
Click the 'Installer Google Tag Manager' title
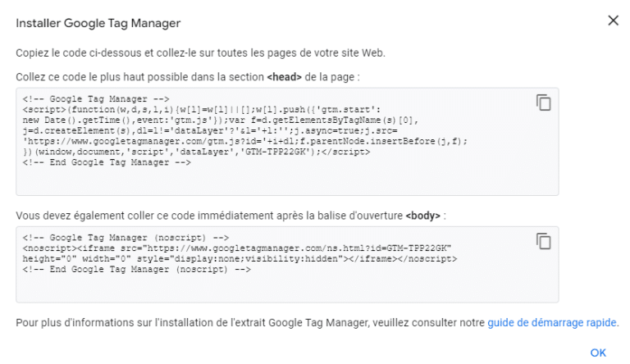pos(98,23)
